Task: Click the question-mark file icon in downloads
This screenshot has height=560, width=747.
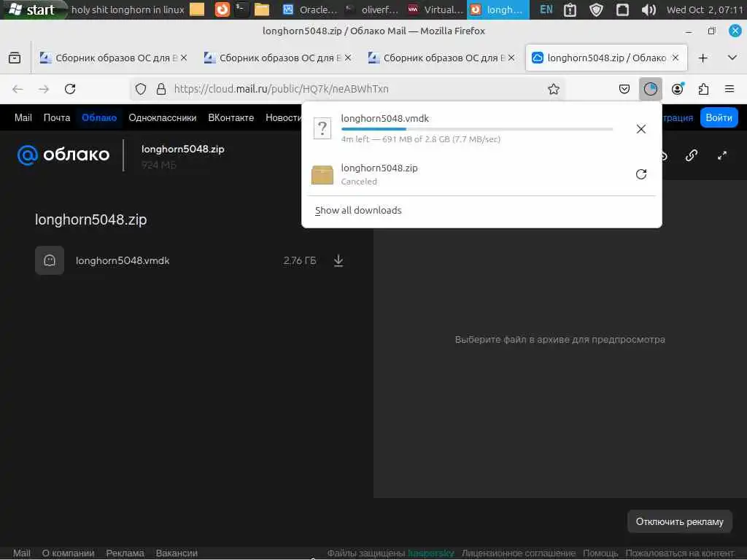Action: coord(322,128)
